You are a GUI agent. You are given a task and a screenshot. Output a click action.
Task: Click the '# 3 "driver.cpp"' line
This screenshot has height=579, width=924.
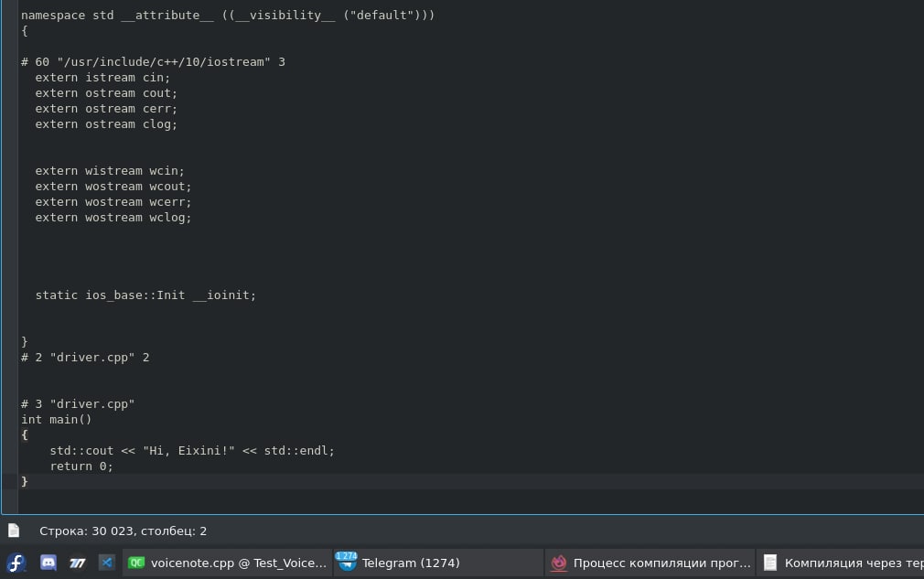(78, 404)
